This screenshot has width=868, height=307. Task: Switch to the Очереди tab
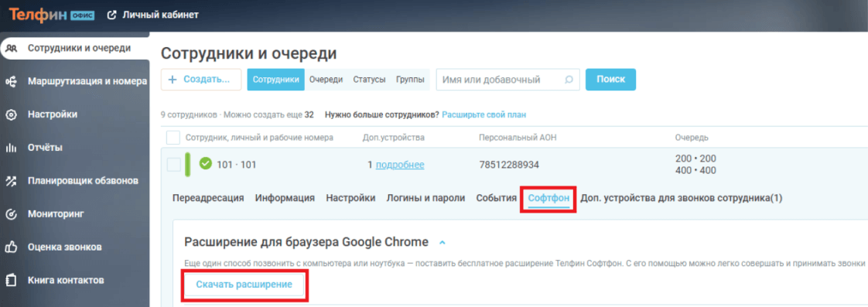(326, 80)
